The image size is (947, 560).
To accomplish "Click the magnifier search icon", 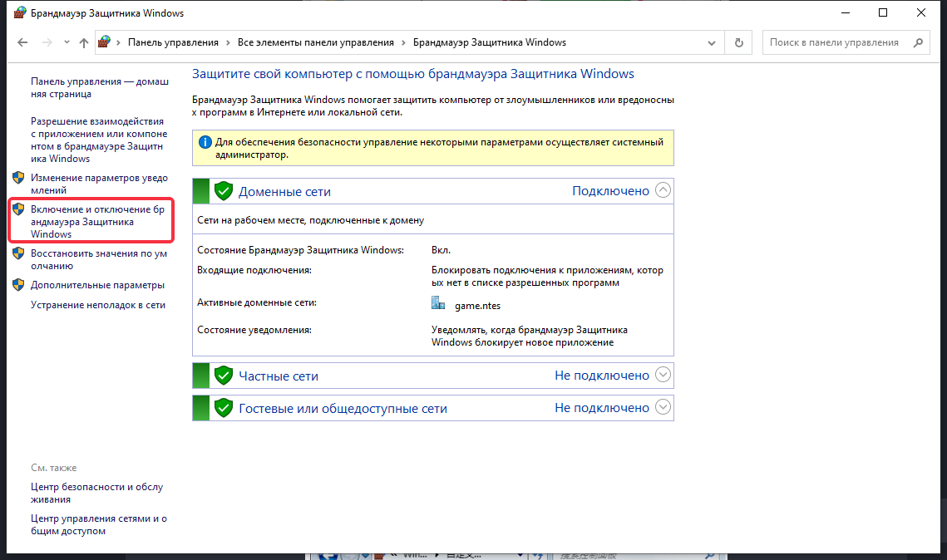I will click(918, 42).
